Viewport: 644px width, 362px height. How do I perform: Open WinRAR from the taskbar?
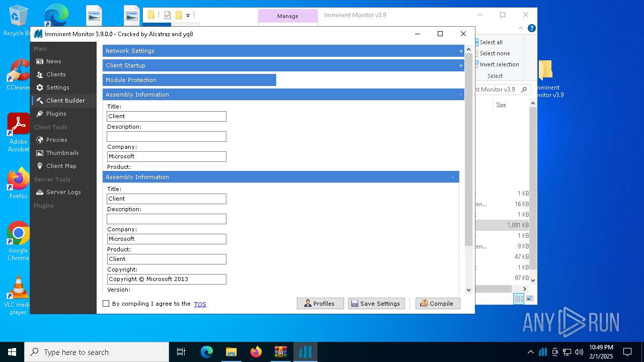tap(280, 352)
